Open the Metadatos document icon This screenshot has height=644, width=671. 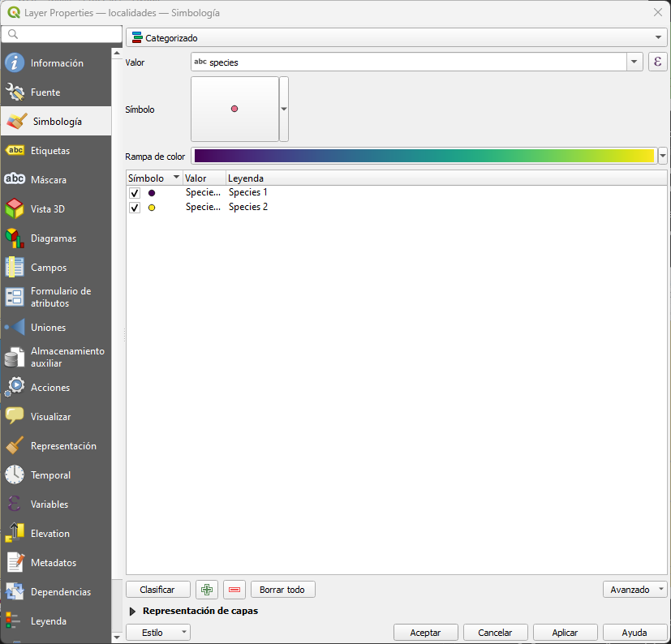coord(15,562)
